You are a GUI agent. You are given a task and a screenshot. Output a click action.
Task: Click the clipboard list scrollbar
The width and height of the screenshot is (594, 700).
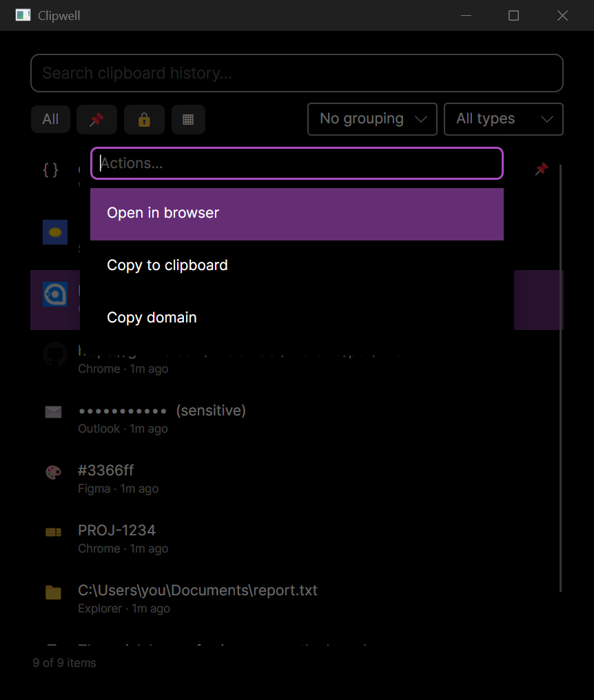pyautogui.click(x=560, y=378)
